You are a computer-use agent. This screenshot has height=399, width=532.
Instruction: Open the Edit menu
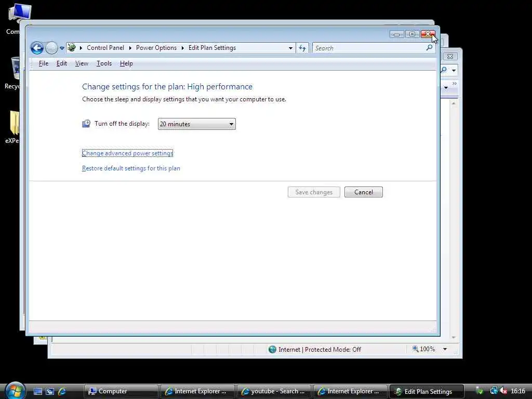coord(61,63)
